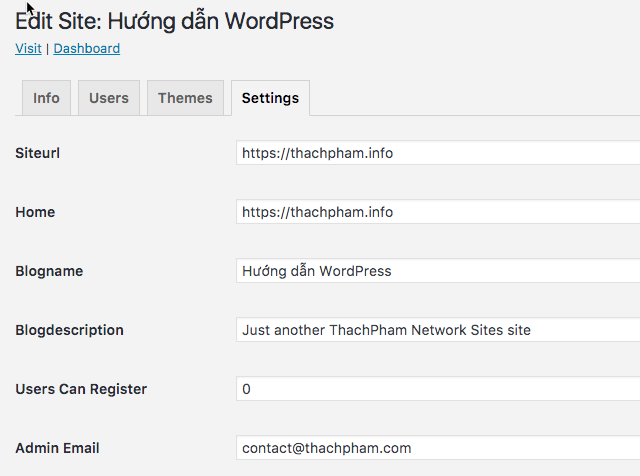Click the Blogdescription label

(x=69, y=330)
